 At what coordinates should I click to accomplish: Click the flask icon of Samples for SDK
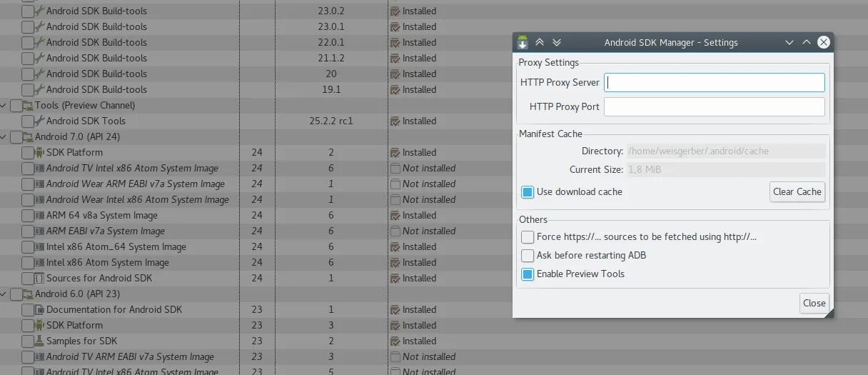pyautogui.click(x=40, y=341)
